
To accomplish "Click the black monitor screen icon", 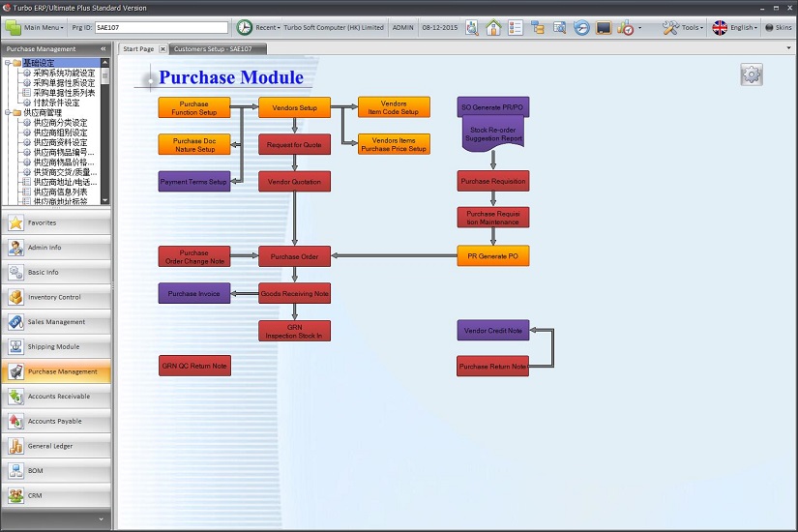I will click(x=604, y=27).
